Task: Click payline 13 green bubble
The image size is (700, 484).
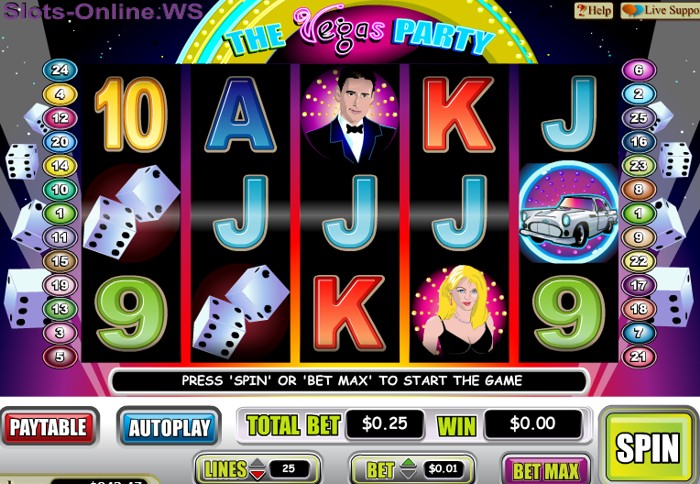Action: click(x=60, y=309)
